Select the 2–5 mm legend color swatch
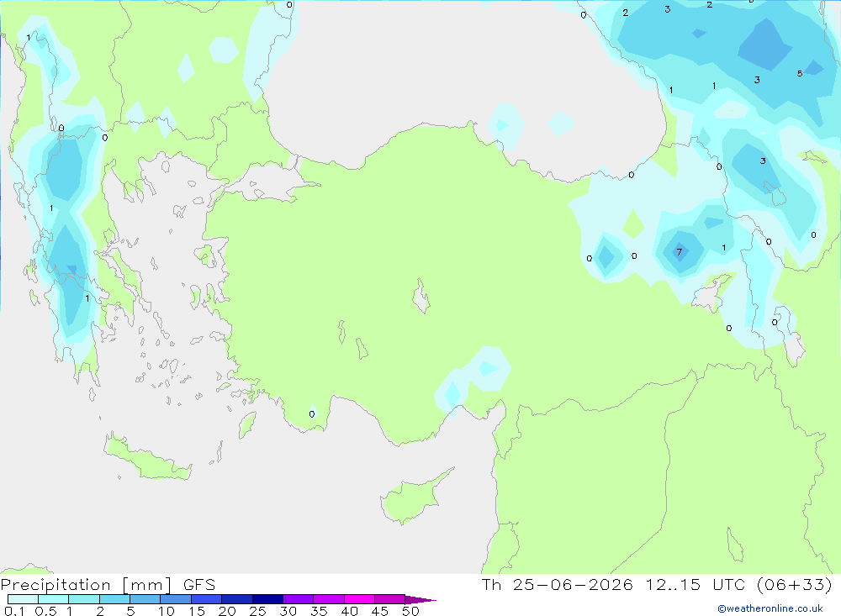Image resolution: width=841 pixels, height=616 pixels. (x=114, y=599)
